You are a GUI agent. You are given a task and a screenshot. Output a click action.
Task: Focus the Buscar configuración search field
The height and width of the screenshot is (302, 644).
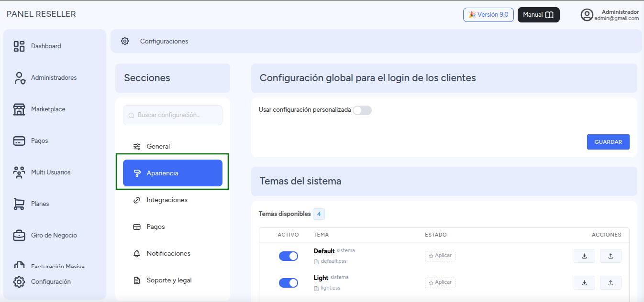[x=173, y=115]
